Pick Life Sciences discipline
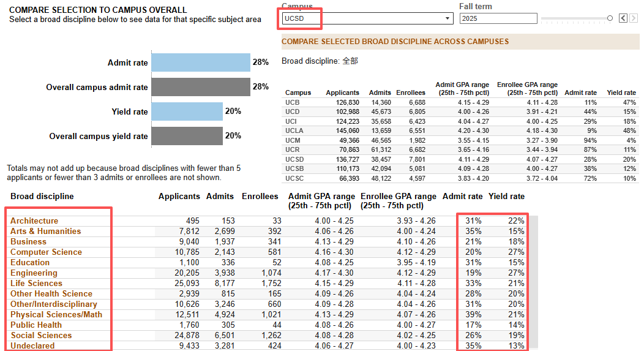Viewport: 644px width, 351px height. (36, 283)
